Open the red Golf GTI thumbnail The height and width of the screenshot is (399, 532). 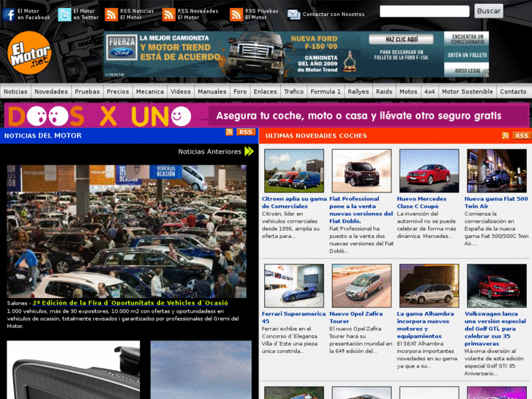pos(497,286)
